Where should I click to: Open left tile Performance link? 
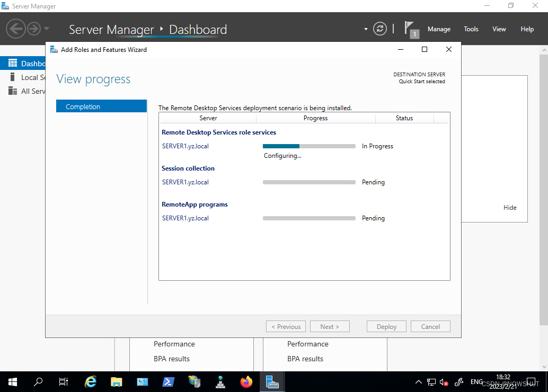tap(174, 344)
